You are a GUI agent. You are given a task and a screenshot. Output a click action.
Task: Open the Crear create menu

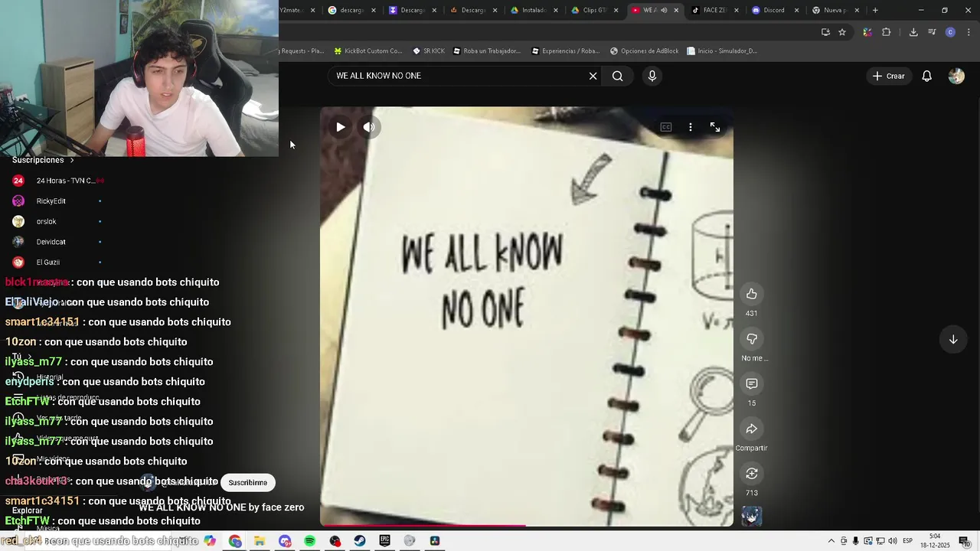coord(888,76)
